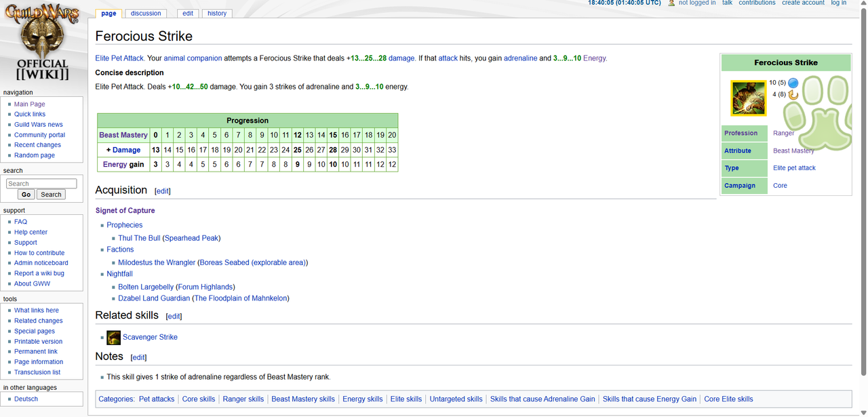Open the Community portal link

click(40, 135)
